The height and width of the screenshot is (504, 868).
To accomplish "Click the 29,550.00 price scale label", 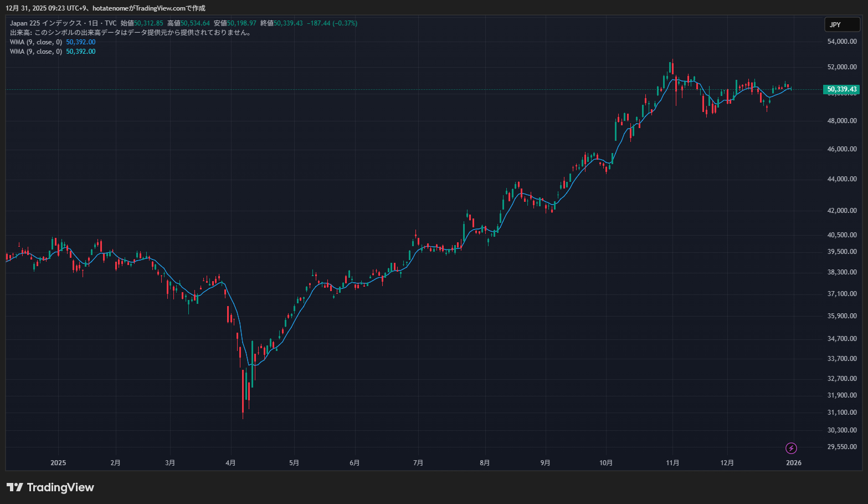I will 841,447.
